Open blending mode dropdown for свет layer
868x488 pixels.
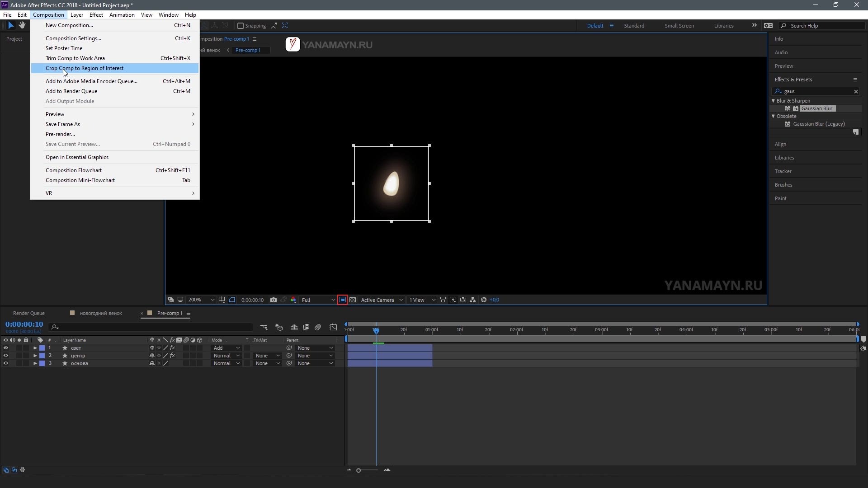226,348
